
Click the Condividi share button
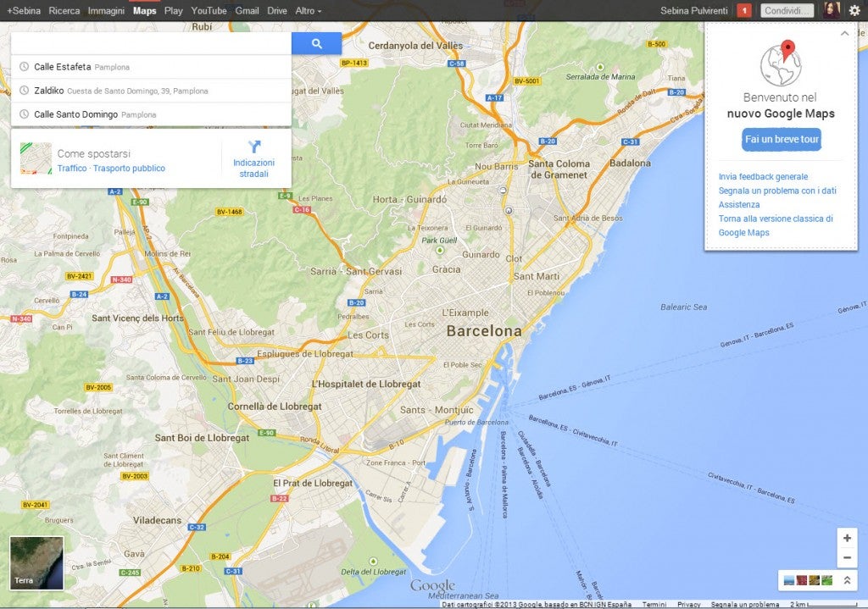pos(787,10)
